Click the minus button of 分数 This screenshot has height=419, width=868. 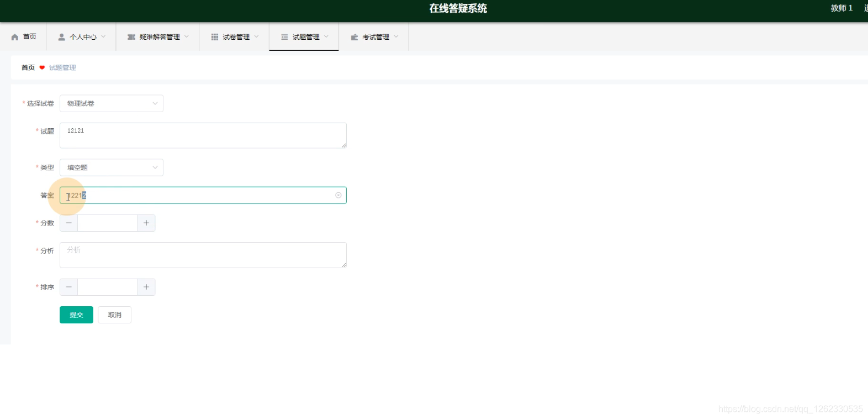[x=68, y=223]
